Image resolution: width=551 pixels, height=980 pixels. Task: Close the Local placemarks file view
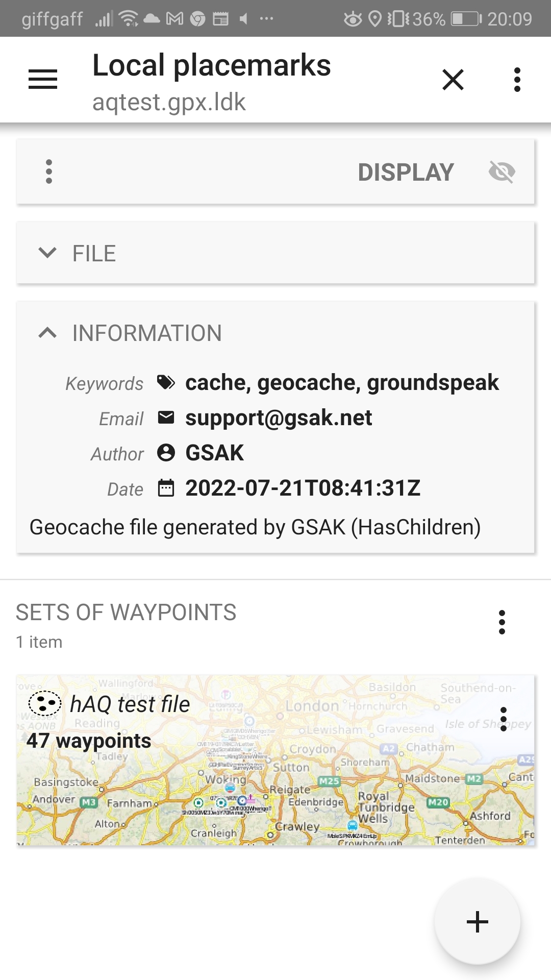[453, 80]
